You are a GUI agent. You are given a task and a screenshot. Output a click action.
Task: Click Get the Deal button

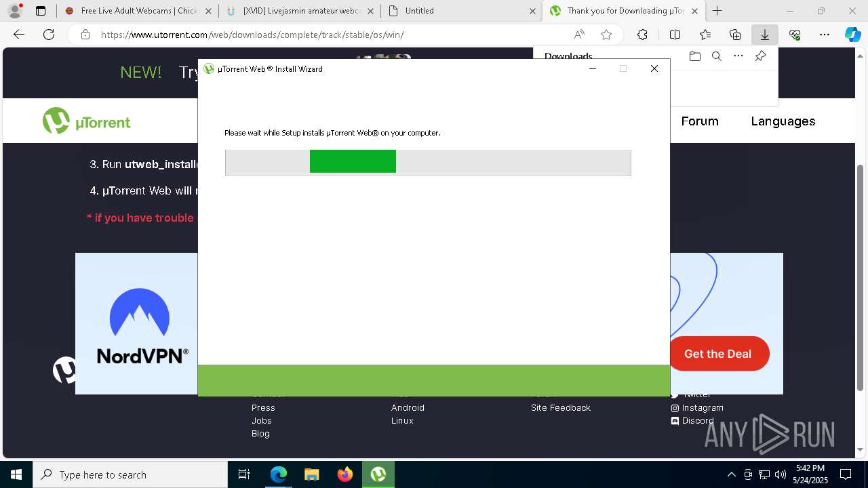pos(719,354)
